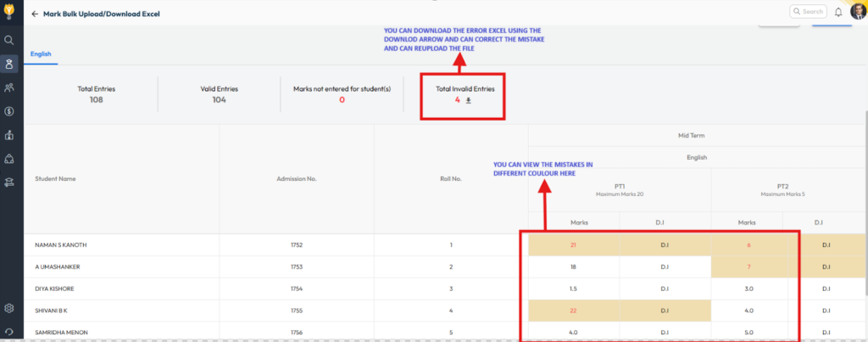
Task: Click the search magnifier in the sidebar
Action: tap(9, 40)
